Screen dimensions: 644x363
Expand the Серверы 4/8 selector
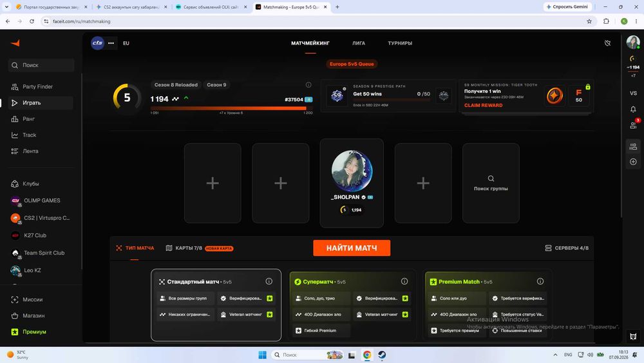pos(567,248)
